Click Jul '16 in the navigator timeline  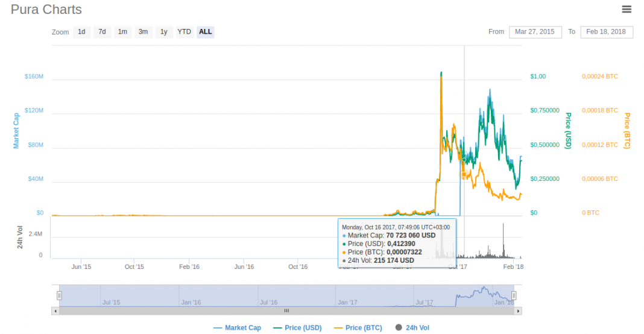point(268,303)
